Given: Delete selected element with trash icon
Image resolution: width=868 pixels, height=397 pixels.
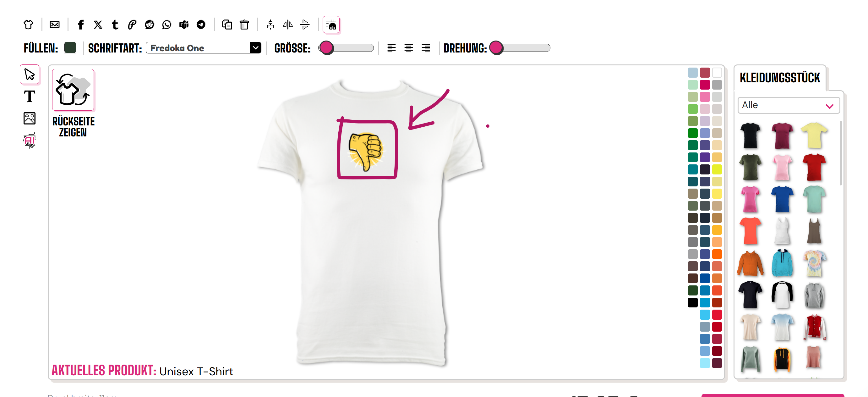Looking at the screenshot, I should coord(244,25).
